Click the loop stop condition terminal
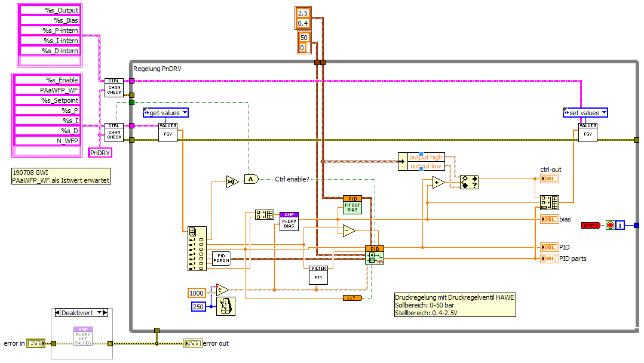Screen dimensions: 644x363 [611, 225]
